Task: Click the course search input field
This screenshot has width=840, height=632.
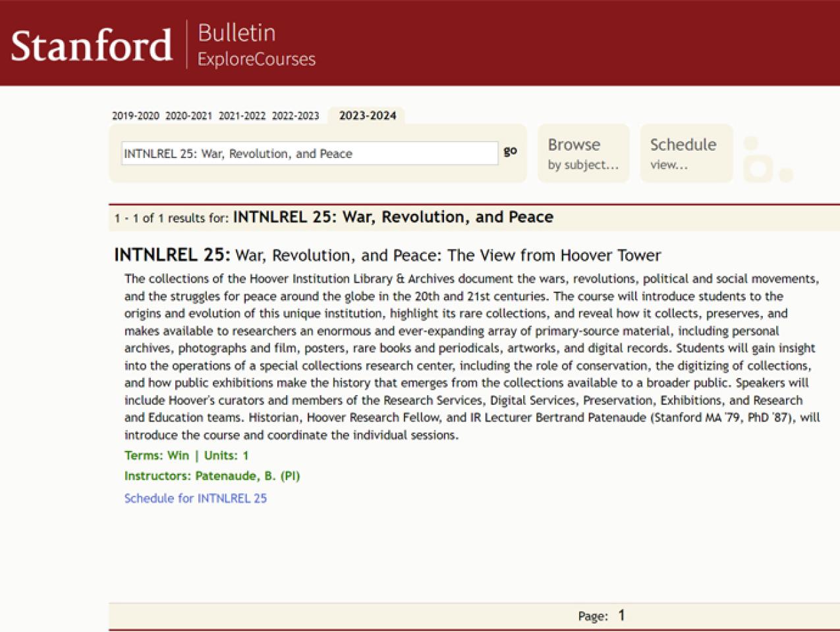Action: [x=310, y=153]
